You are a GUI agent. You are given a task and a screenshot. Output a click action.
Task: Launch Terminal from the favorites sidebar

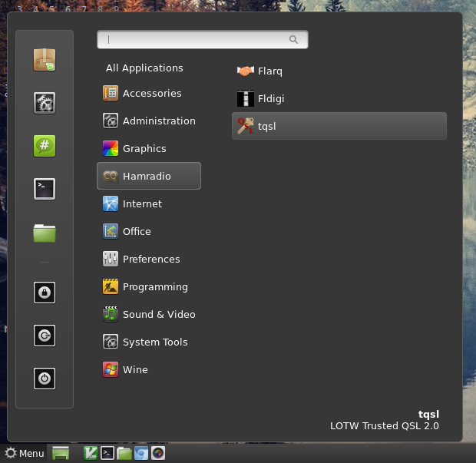(45, 189)
